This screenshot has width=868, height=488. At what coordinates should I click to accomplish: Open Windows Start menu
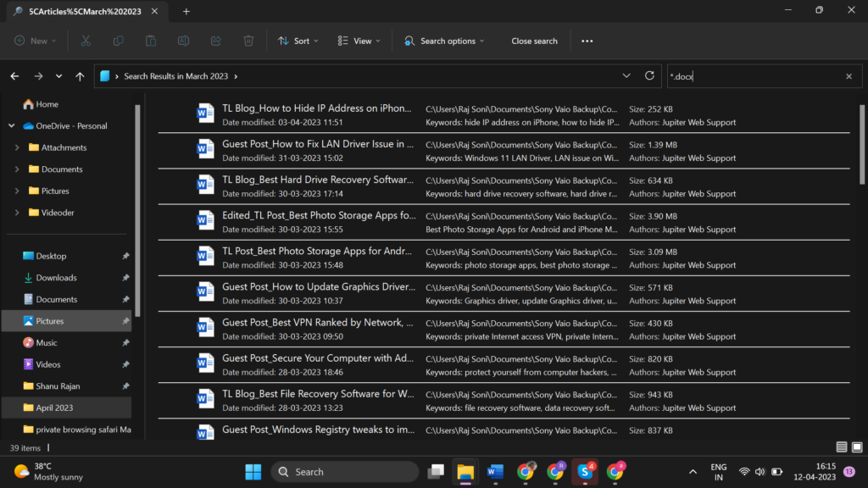(253, 472)
